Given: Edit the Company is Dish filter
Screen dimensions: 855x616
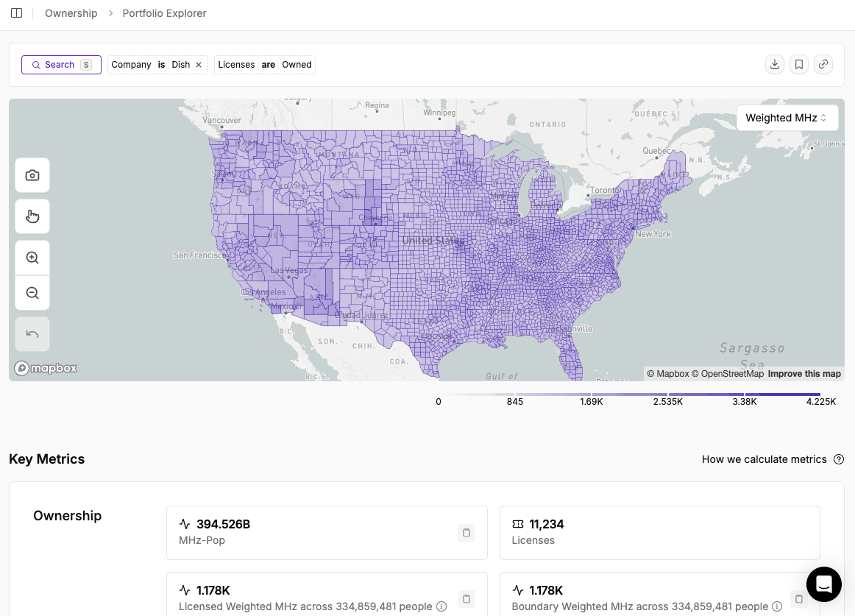Looking at the screenshot, I should click(x=150, y=65).
